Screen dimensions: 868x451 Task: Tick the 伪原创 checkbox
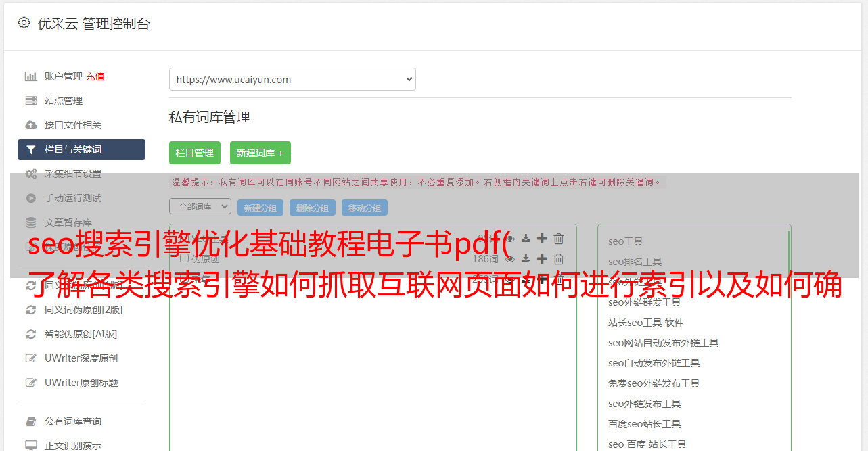point(184,259)
